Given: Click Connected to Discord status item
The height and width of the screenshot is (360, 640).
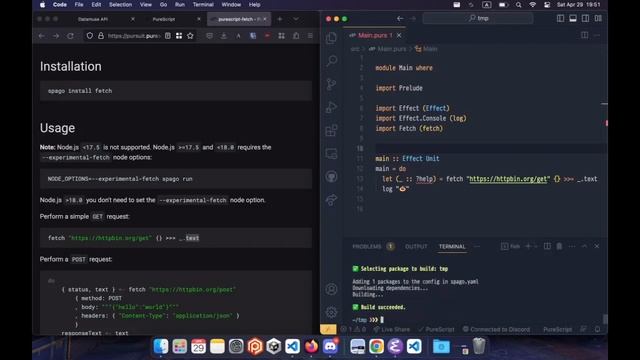Looking at the screenshot, I should click(496, 329).
